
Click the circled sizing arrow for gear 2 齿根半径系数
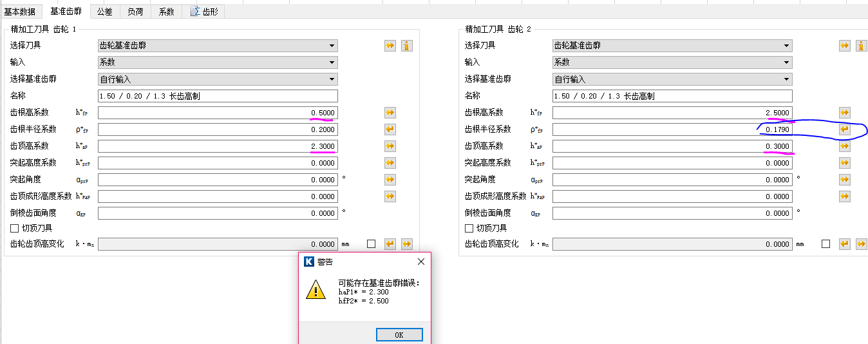[845, 129]
